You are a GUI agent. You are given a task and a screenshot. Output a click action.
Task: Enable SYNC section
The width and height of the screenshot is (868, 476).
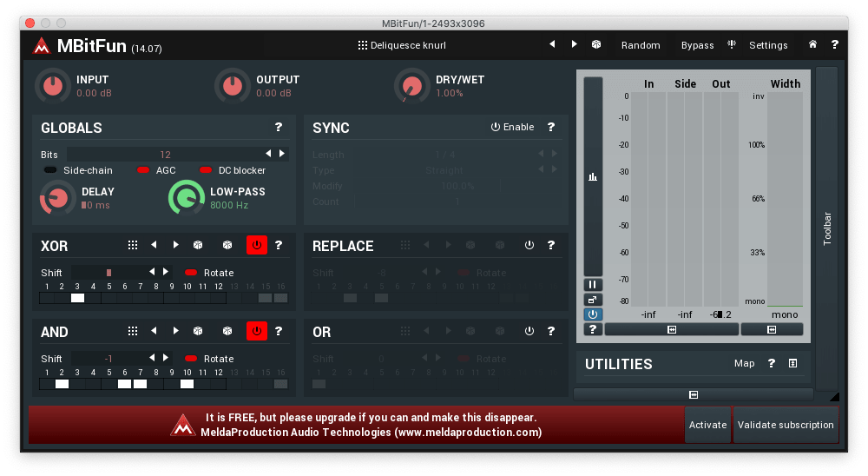click(512, 127)
